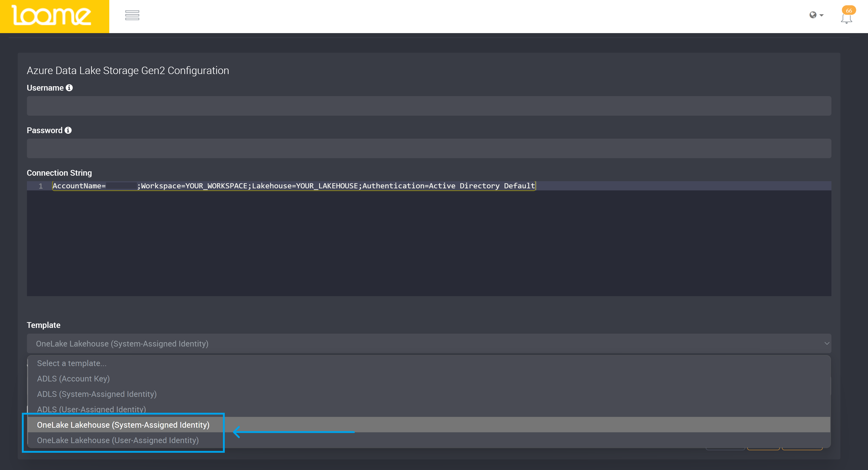868x470 pixels.
Task: Click line number 1 in editor gutter
Action: (41, 186)
